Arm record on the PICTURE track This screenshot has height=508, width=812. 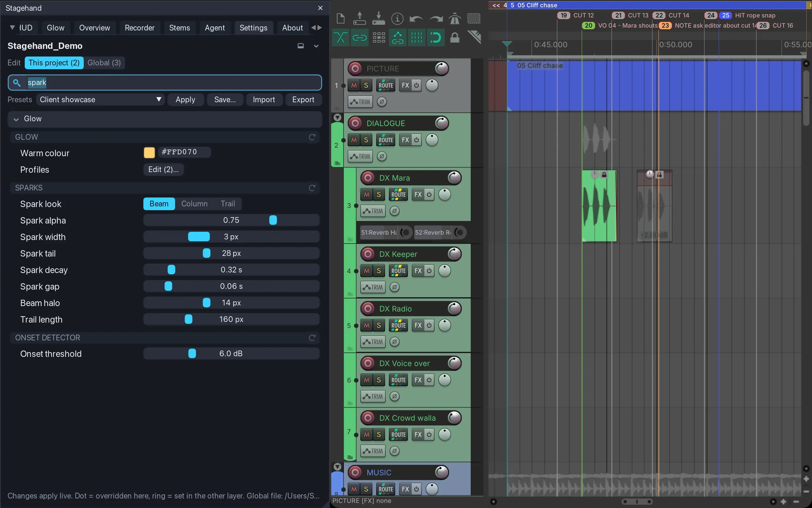(355, 69)
